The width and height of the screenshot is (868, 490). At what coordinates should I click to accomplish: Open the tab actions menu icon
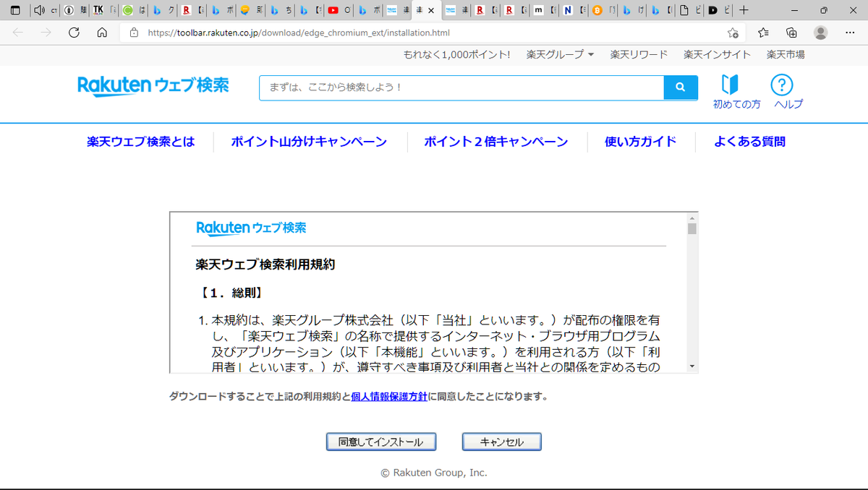15,10
